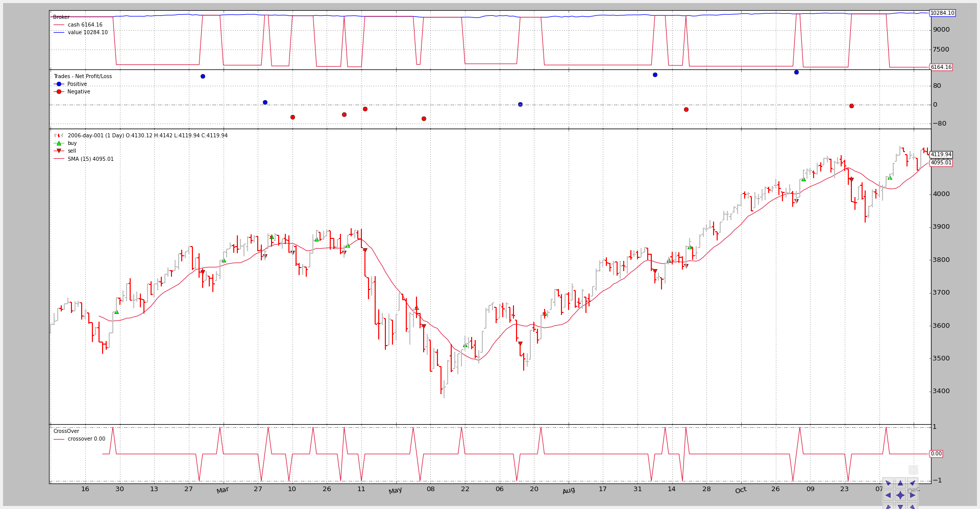The width and height of the screenshot is (980, 509).
Task: Click the green buy triangle legend marker
Action: click(59, 143)
